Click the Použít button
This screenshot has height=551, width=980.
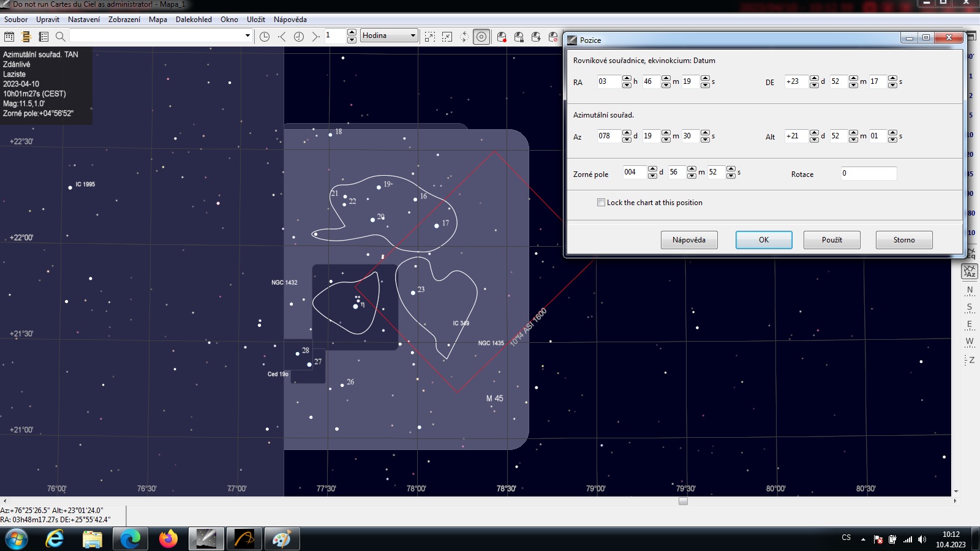(x=831, y=240)
